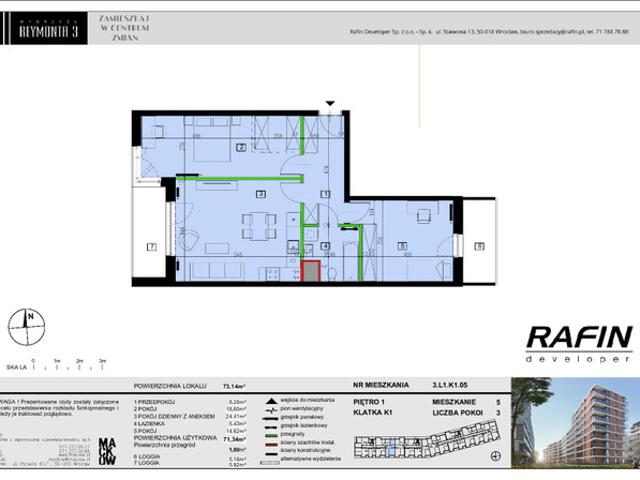Viewport: 640px width, 480px height.
Task: Click '1 PRZEDPOKÓJ' row in the room list
Action: (190, 402)
